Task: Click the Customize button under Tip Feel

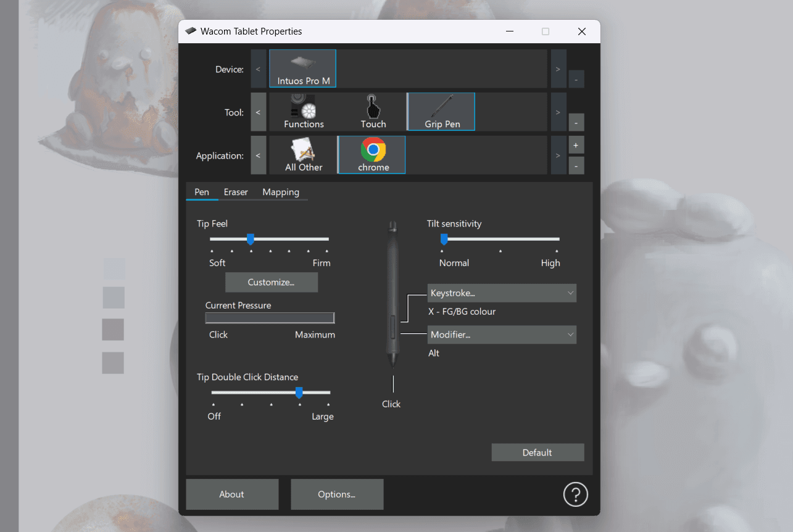Action: coord(272,282)
